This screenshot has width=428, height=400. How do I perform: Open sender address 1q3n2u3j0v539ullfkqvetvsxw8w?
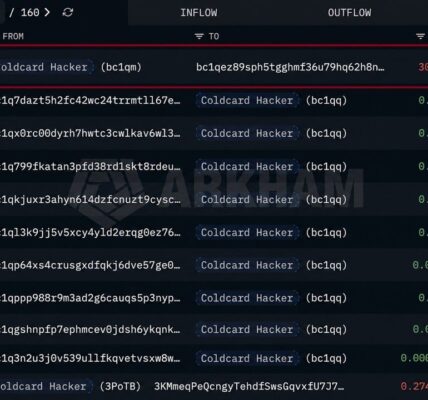point(90,358)
